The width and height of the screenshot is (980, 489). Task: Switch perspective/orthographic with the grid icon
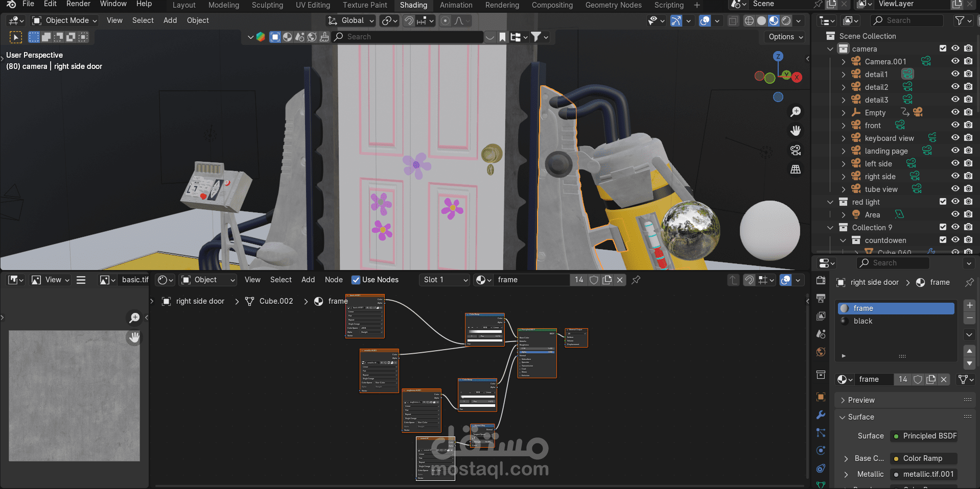[x=796, y=169]
